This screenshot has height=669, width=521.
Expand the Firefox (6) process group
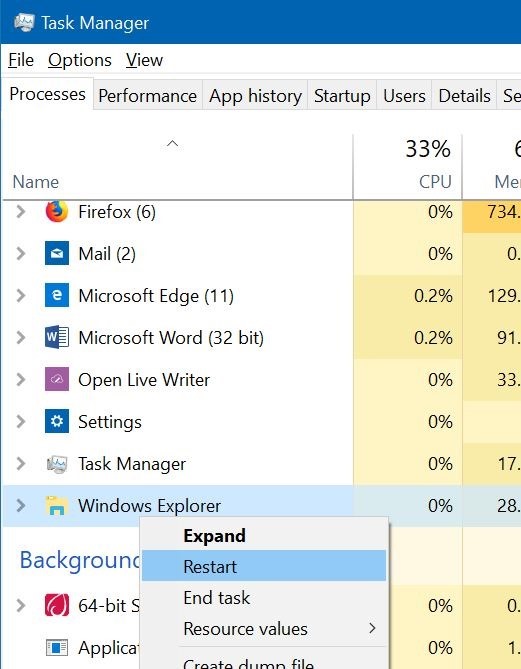point(20,212)
